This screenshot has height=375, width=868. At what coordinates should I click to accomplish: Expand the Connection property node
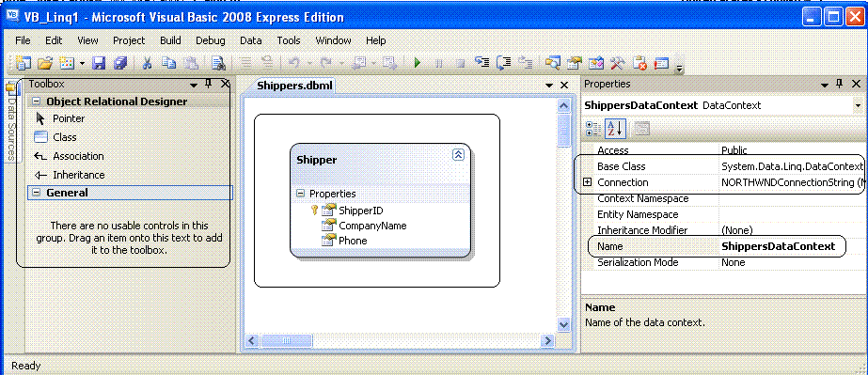coord(588,182)
